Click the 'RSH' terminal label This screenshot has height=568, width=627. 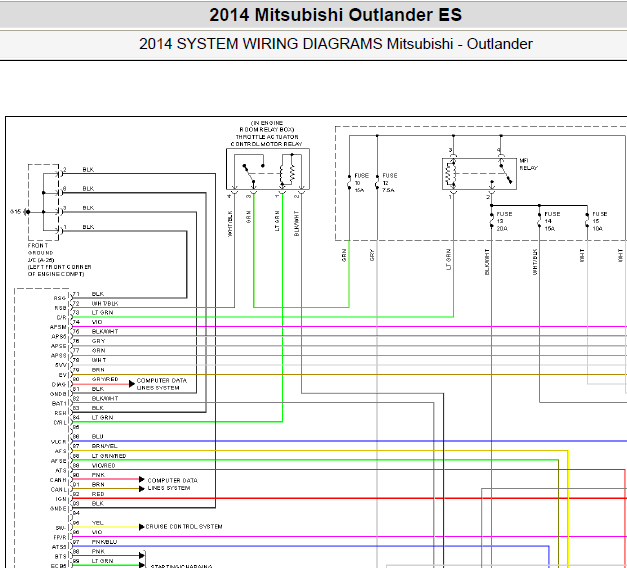click(x=60, y=413)
